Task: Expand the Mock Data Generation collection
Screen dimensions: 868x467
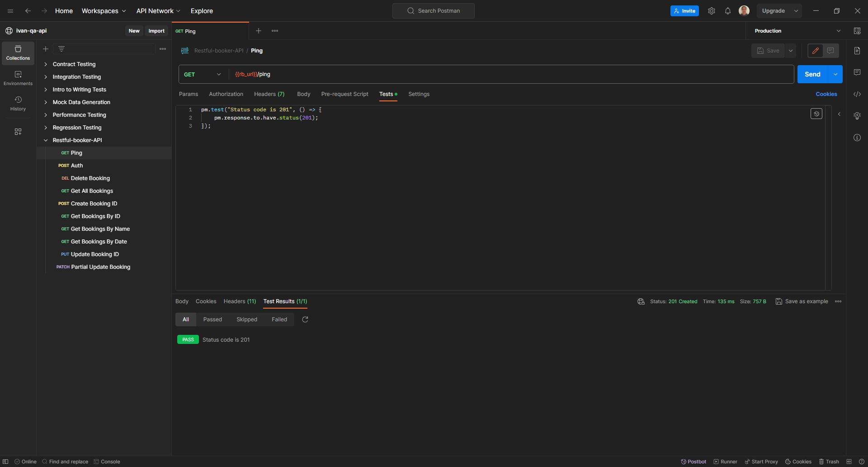Action: (x=46, y=102)
